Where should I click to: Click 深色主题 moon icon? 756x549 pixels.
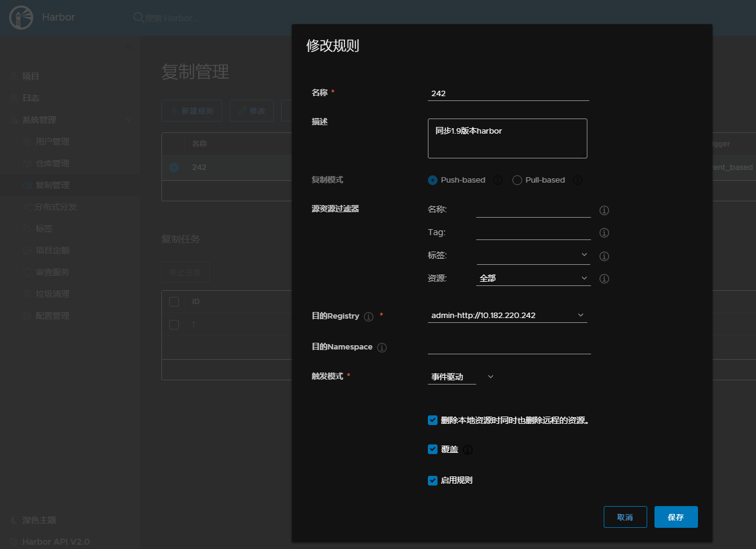click(x=15, y=520)
